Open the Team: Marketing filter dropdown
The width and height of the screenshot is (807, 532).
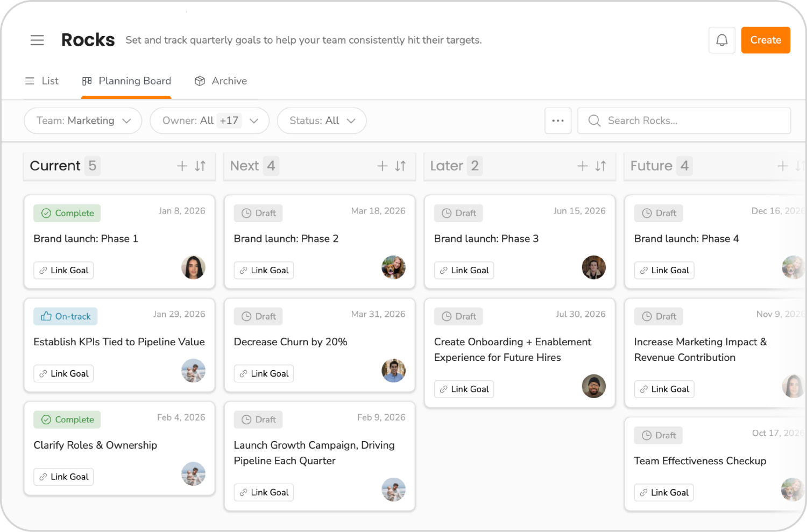[82, 120]
